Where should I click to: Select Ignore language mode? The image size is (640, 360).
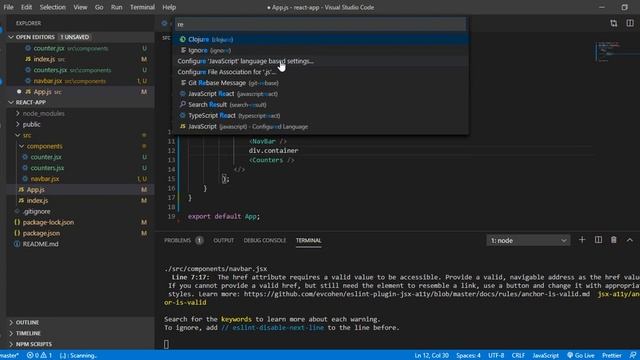point(320,50)
